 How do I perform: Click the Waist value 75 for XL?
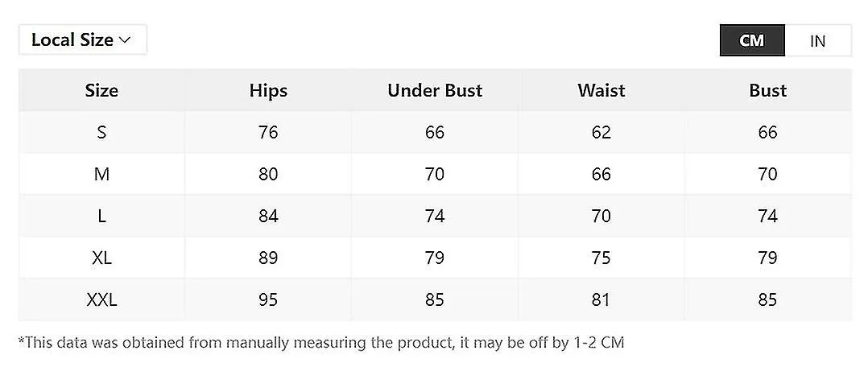(x=601, y=258)
